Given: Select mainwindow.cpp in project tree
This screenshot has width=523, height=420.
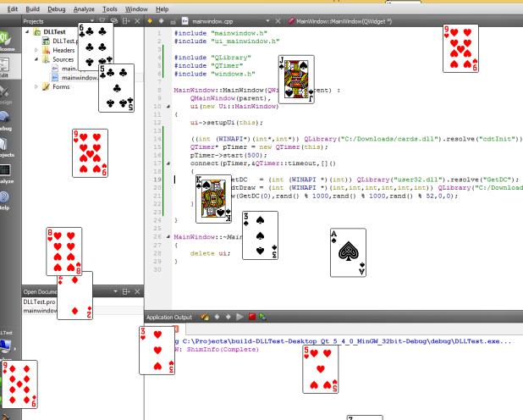Looking at the screenshot, I should pos(80,77).
